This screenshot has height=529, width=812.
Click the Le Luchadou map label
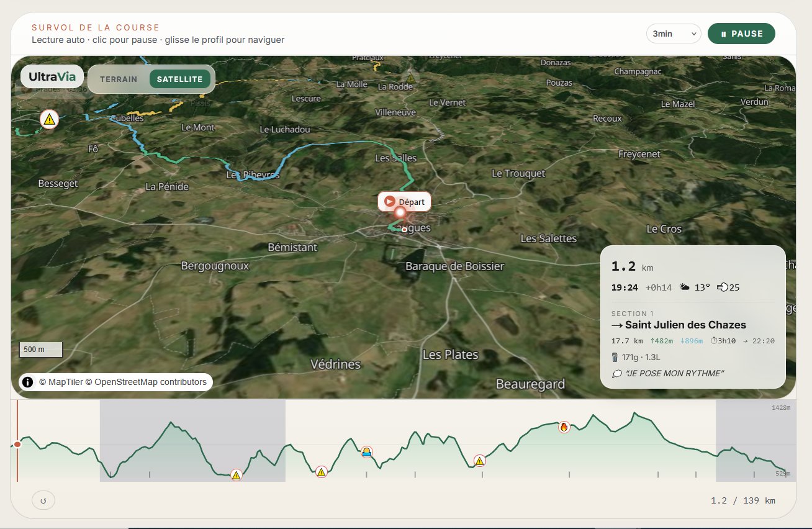point(285,129)
